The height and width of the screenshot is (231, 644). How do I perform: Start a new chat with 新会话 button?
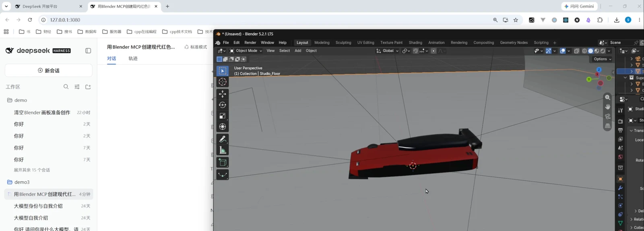(x=49, y=70)
